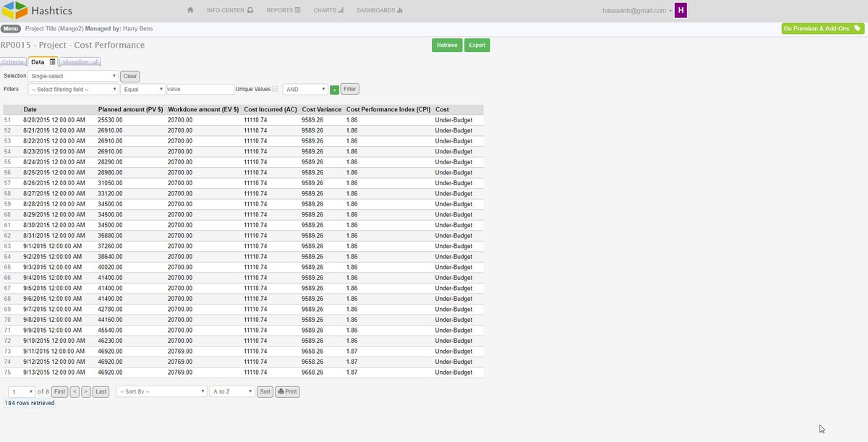This screenshot has height=442, width=868.
Task: Select the 8/24/2015 date cell
Action: coord(54,162)
